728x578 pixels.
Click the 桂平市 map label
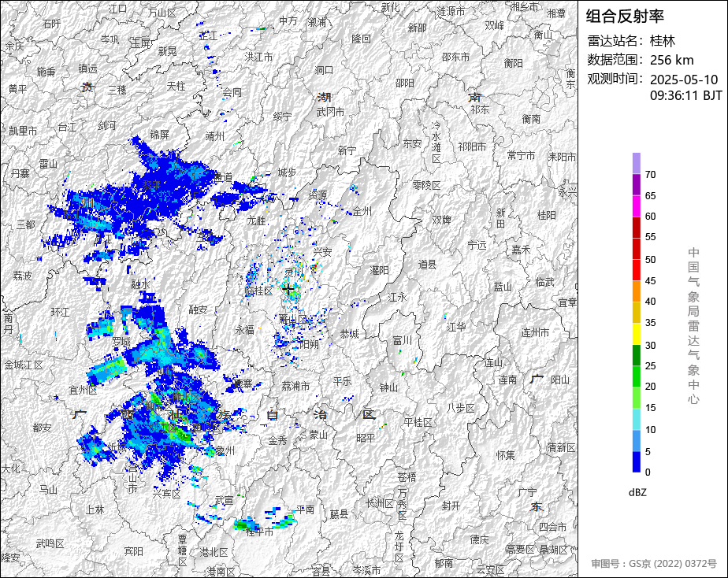(x=259, y=532)
